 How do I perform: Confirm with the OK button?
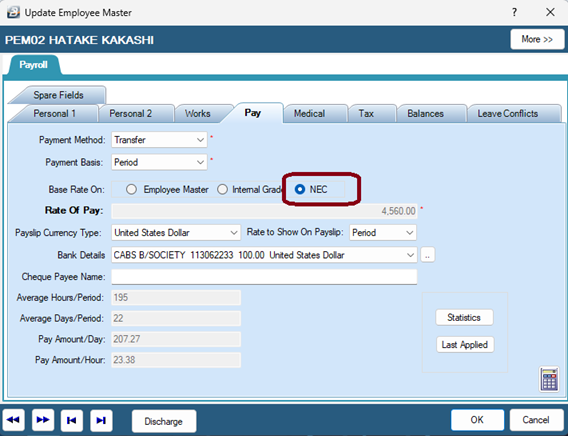477,420
